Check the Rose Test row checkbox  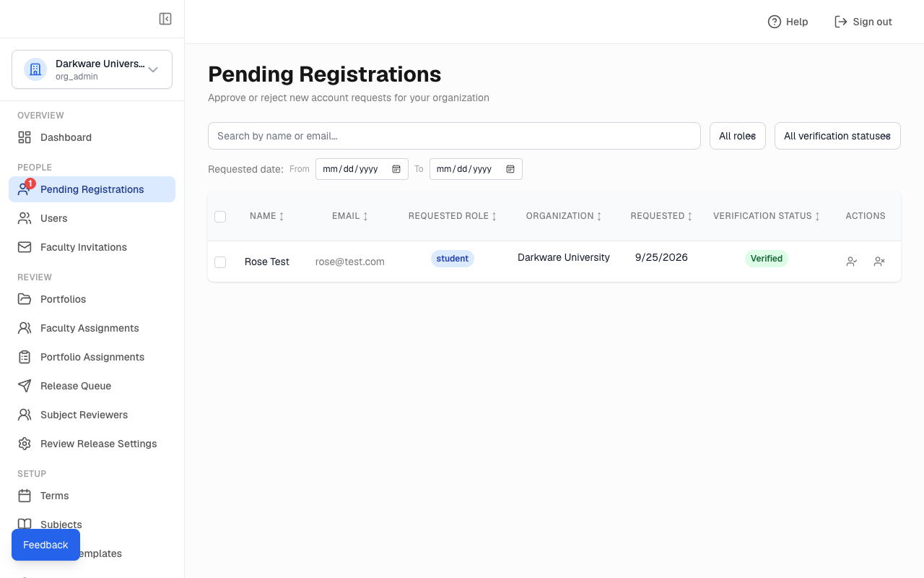(220, 262)
